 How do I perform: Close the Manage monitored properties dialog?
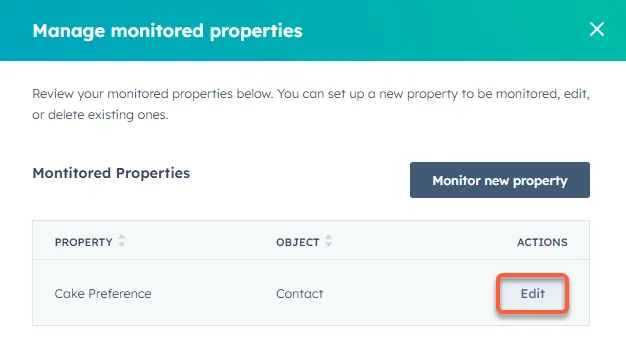point(596,29)
